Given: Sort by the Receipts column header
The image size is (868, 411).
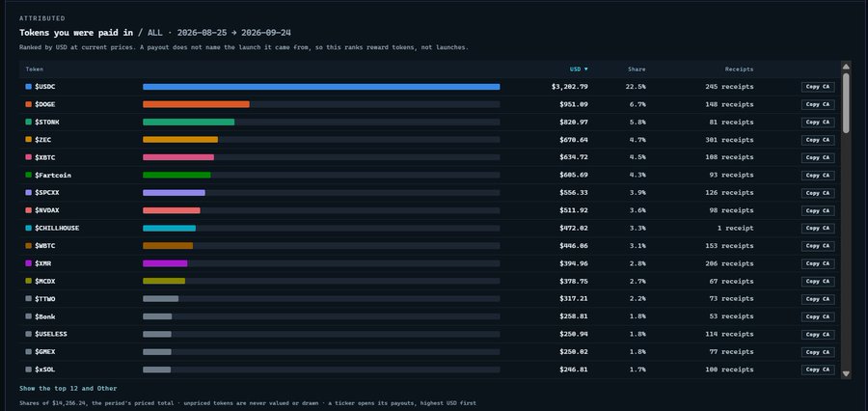Looking at the screenshot, I should [739, 69].
